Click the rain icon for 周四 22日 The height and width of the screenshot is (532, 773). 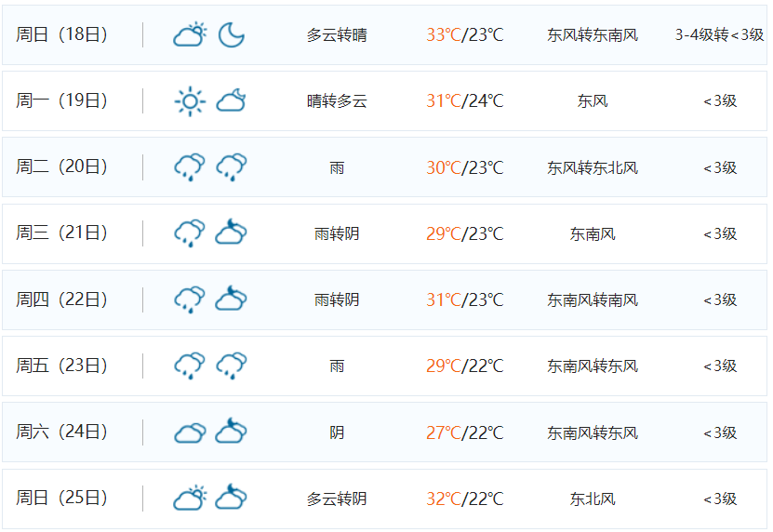190,299
